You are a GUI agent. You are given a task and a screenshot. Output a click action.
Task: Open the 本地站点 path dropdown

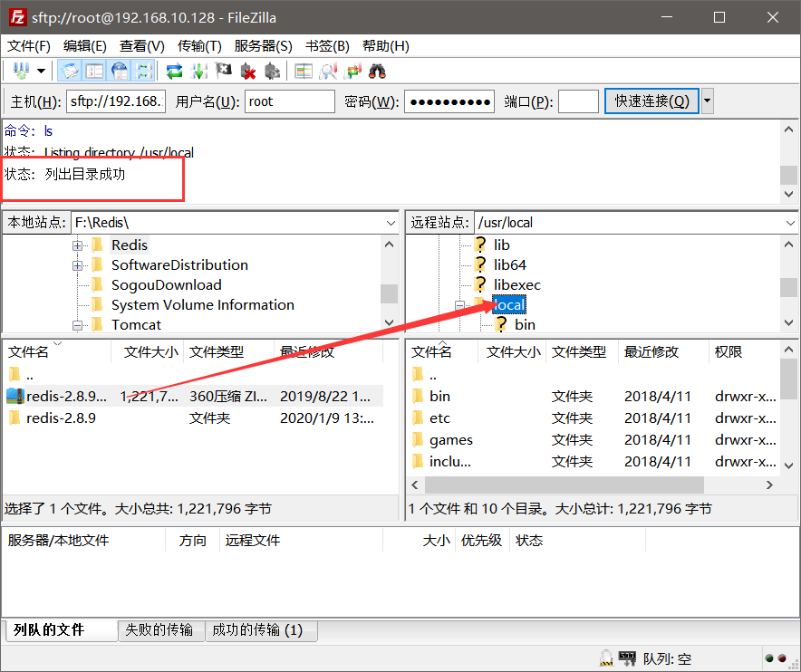[391, 223]
